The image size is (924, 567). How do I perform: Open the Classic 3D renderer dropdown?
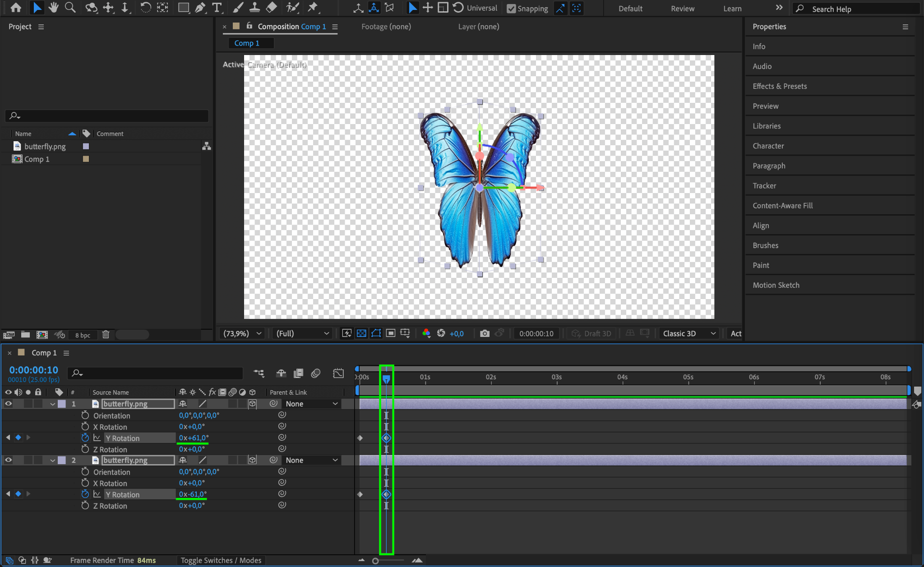[689, 333]
